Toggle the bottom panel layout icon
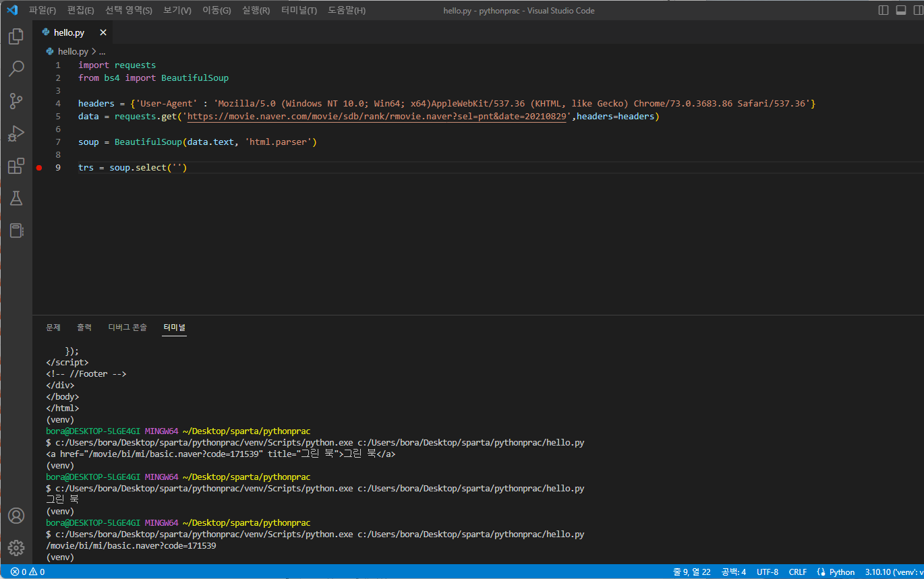 point(900,10)
